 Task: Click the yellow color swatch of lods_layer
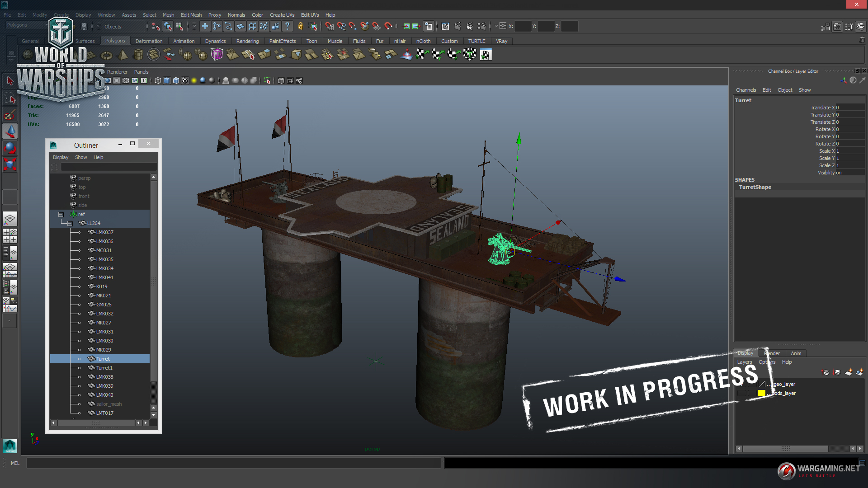click(x=762, y=393)
